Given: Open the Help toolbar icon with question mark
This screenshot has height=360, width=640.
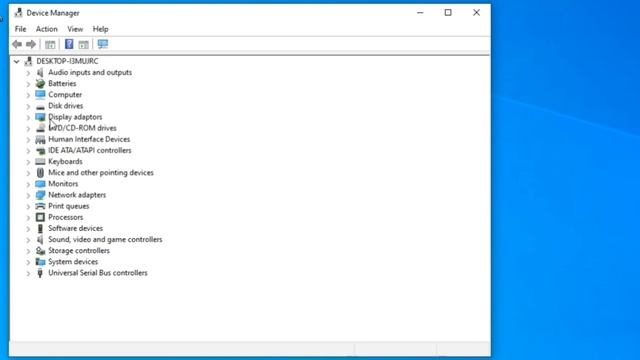Looking at the screenshot, I should point(69,44).
